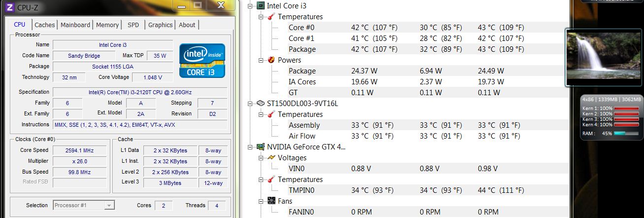Click the chip icon beside Intel Core i3
This screenshot has height=218, width=644.
pos(260,6)
